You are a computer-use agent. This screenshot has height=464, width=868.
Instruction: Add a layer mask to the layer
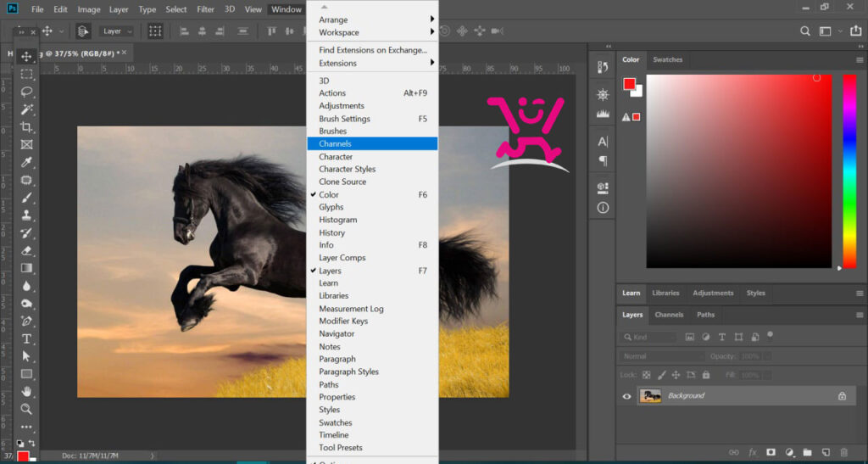pos(771,452)
